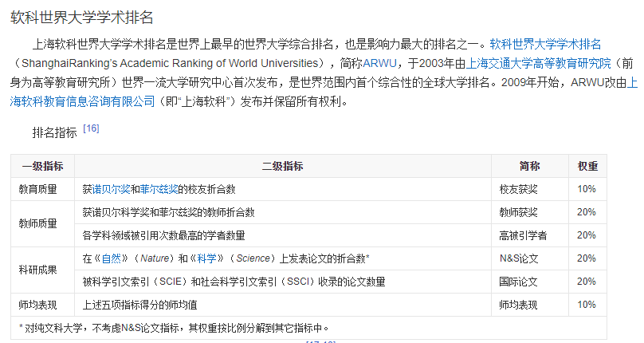The height and width of the screenshot is (343, 644).
Task: Select the 软科世界大学学术排名 section heading
Action: [82, 18]
